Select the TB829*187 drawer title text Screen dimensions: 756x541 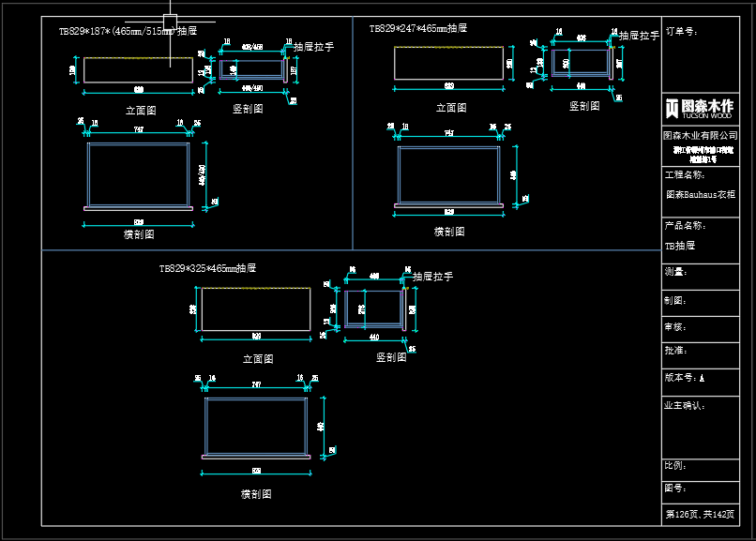point(128,31)
